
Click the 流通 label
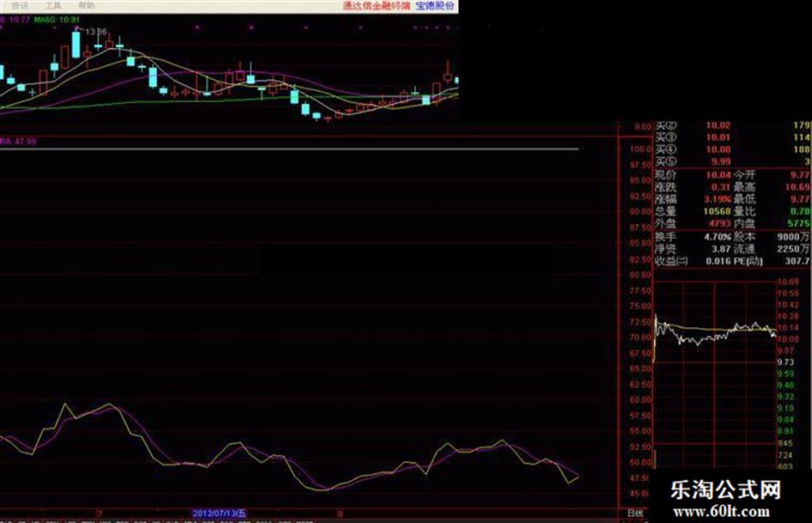pyautogui.click(x=744, y=249)
